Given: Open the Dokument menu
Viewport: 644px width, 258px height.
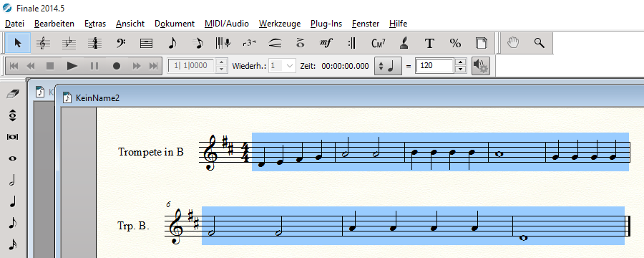Looking at the screenshot, I should [x=175, y=24].
